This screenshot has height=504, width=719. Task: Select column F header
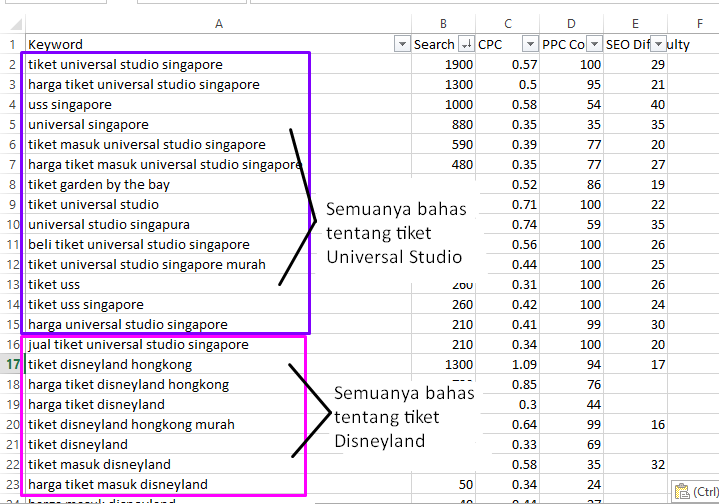click(x=699, y=24)
